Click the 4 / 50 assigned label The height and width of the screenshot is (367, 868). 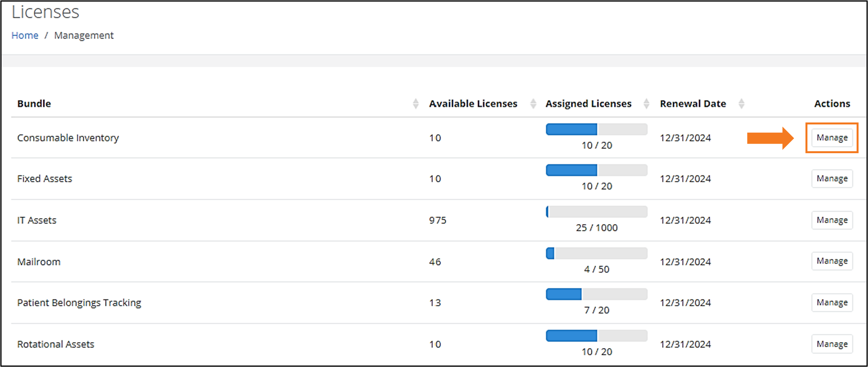(x=597, y=269)
